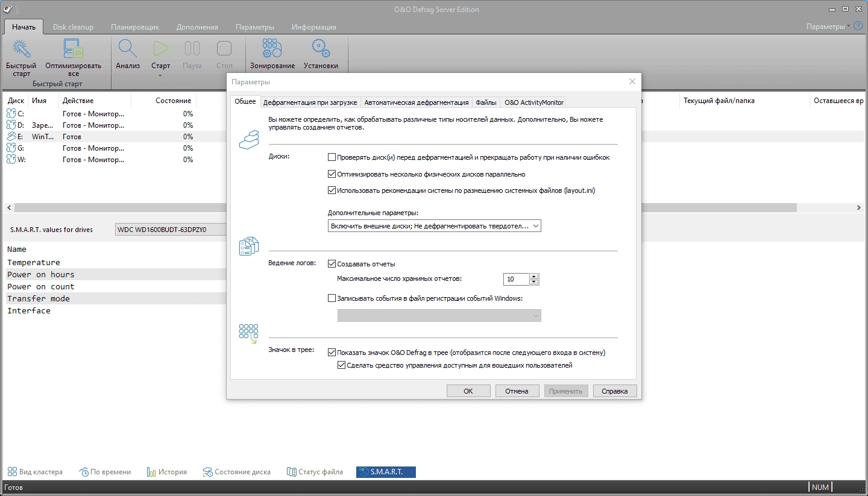Screen dimensions: 868x496
Task: Open the help question mark icon
Action: click(x=858, y=27)
